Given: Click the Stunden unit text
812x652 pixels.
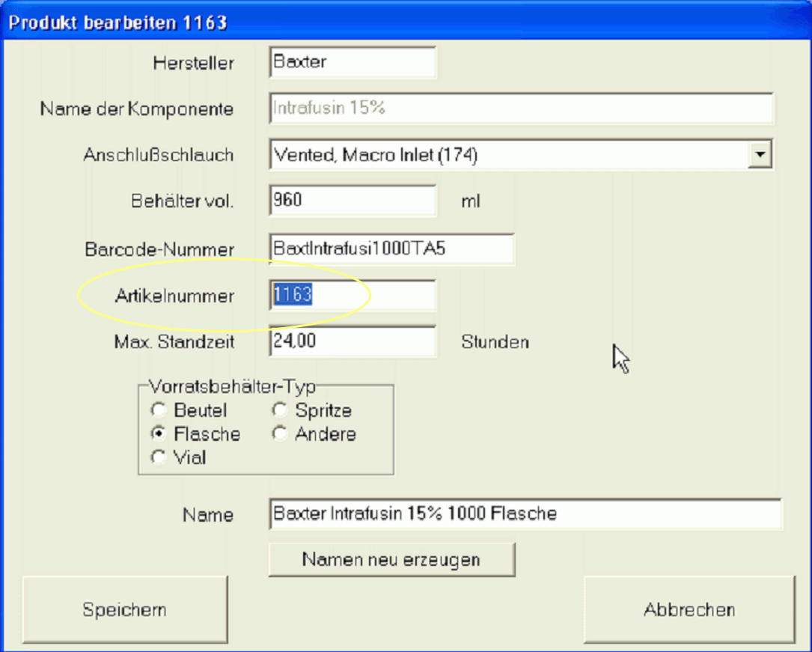Looking at the screenshot, I should point(495,342).
